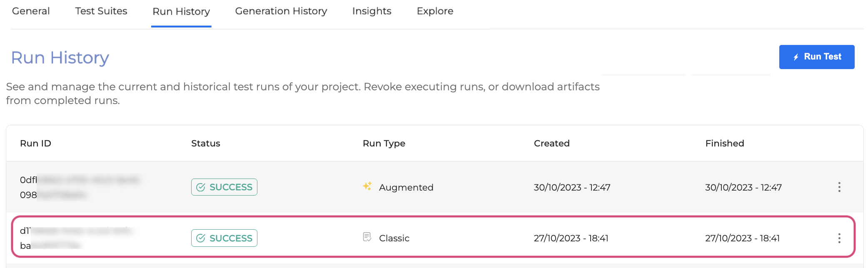Open three-dot menu for Classic run
The image size is (868, 268).
pos(839,238)
